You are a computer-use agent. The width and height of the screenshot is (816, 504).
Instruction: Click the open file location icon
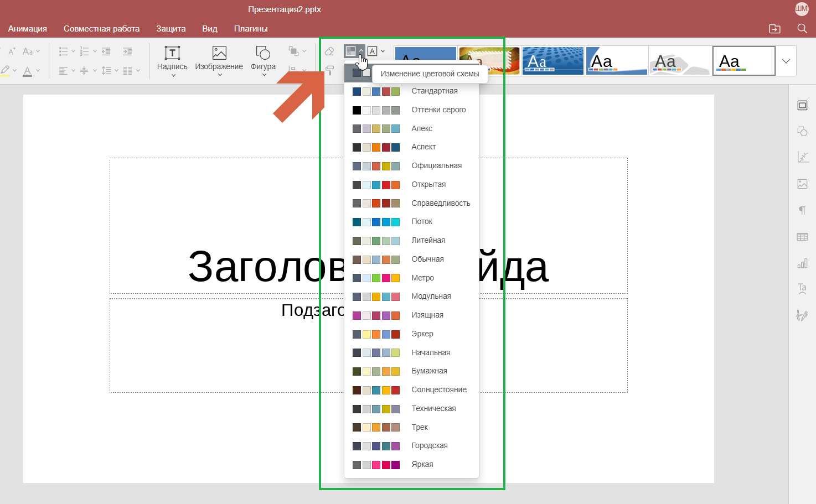[x=775, y=29]
